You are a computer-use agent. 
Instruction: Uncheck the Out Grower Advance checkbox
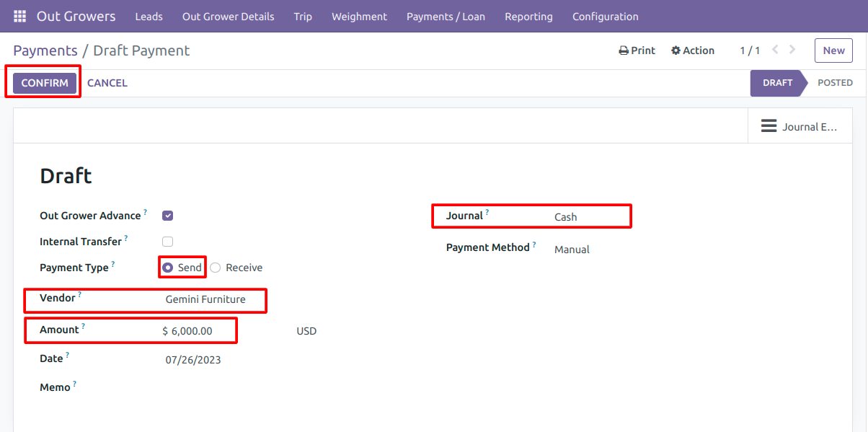click(x=168, y=216)
